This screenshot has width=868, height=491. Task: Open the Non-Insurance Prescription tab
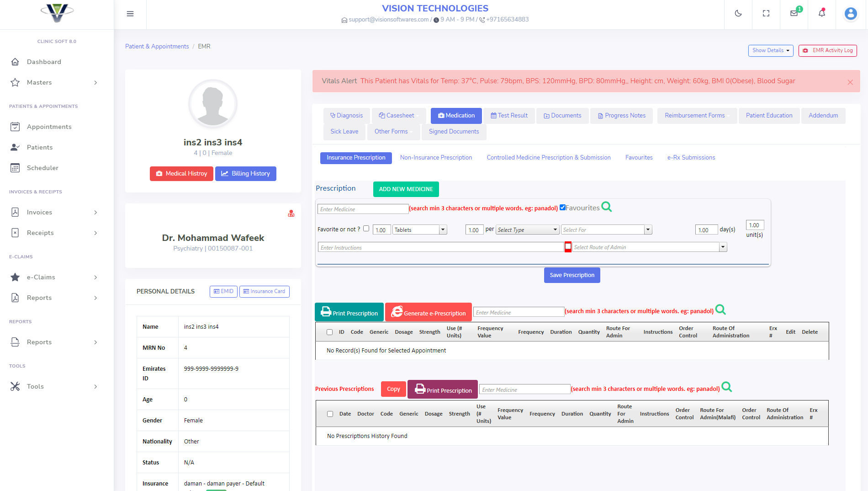(436, 157)
